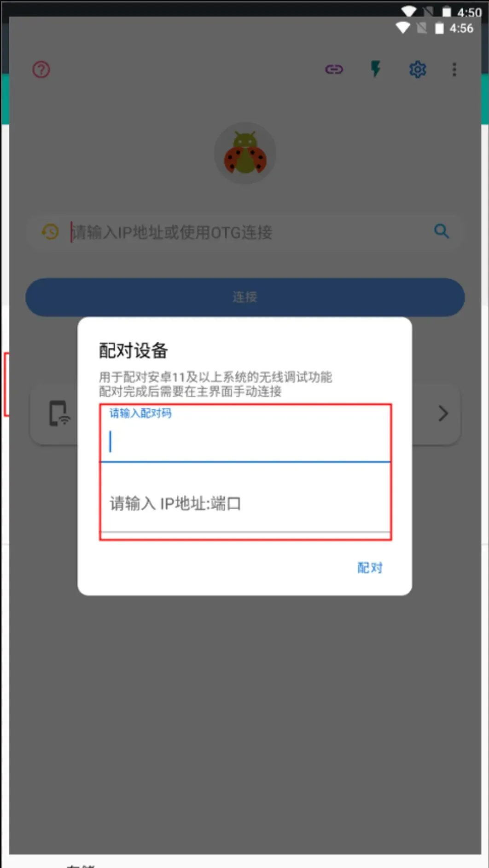
Task: Tap the no-SIM signal status icon
Action: coord(422,28)
